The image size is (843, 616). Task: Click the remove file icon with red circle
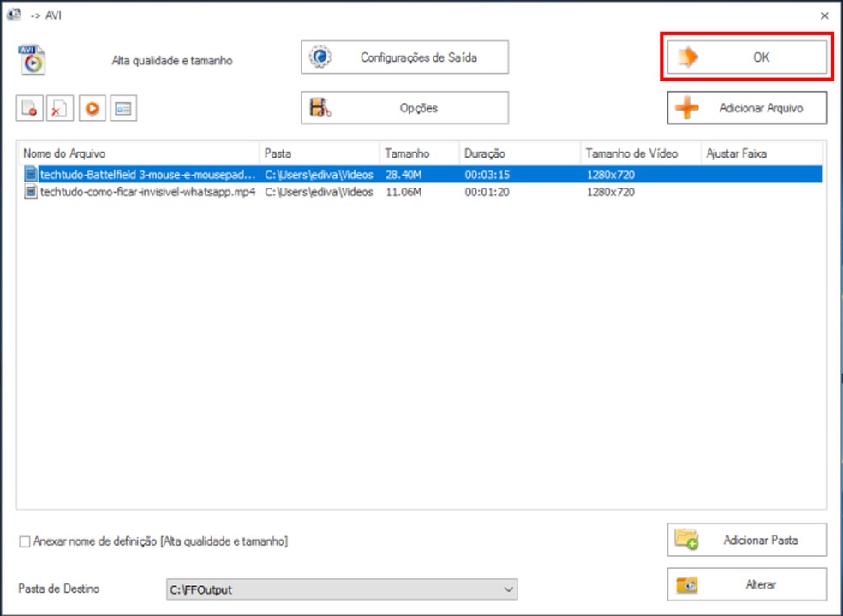coord(30,108)
